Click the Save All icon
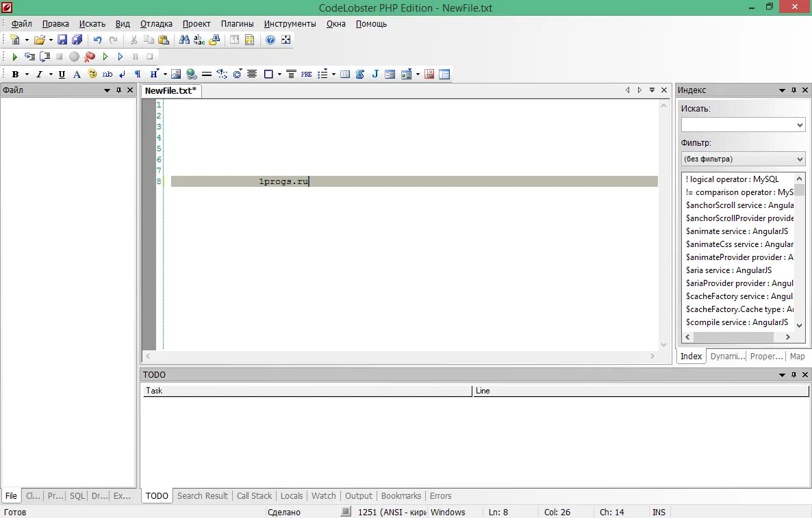Image resolution: width=812 pixels, height=518 pixels. point(77,40)
